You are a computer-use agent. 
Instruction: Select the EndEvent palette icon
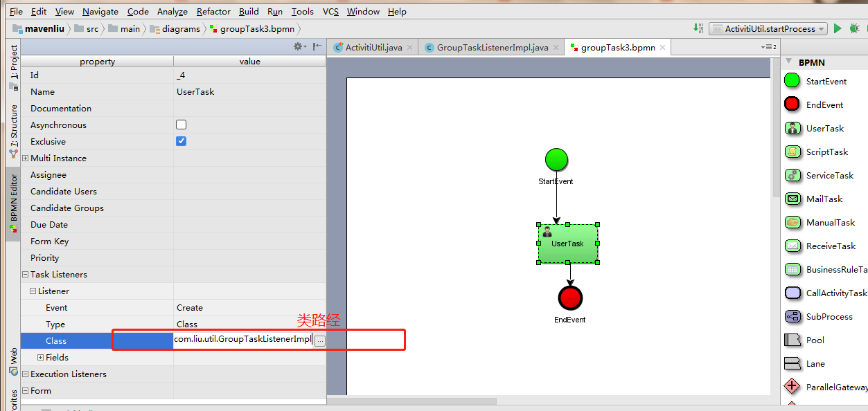[x=792, y=104]
